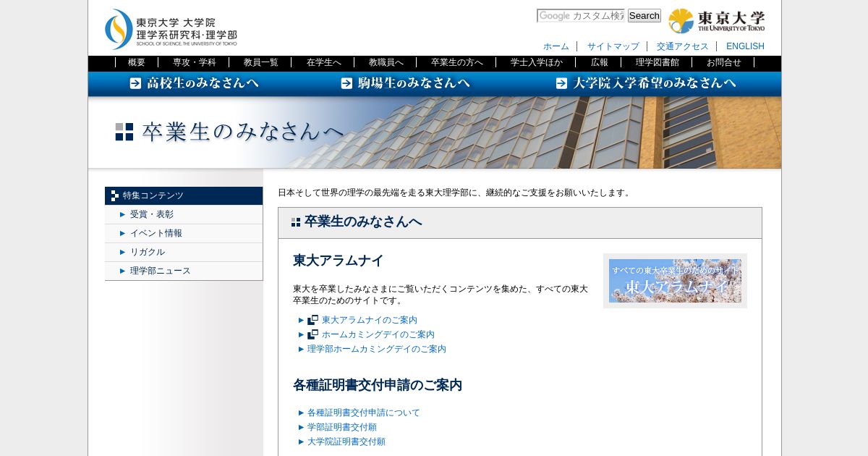Open リガクル in the sidebar
This screenshot has width=868, height=456.
point(184,252)
